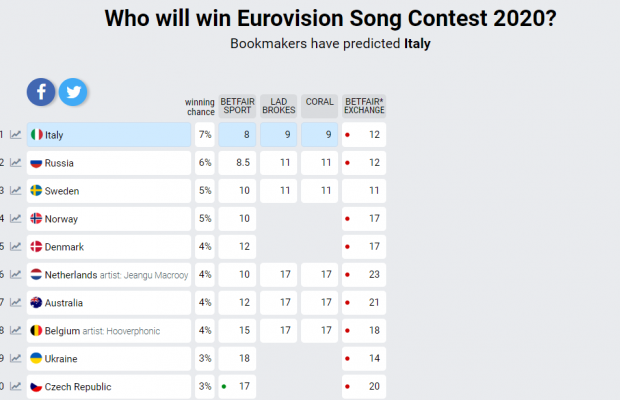Click the Italy country row

tap(109, 135)
